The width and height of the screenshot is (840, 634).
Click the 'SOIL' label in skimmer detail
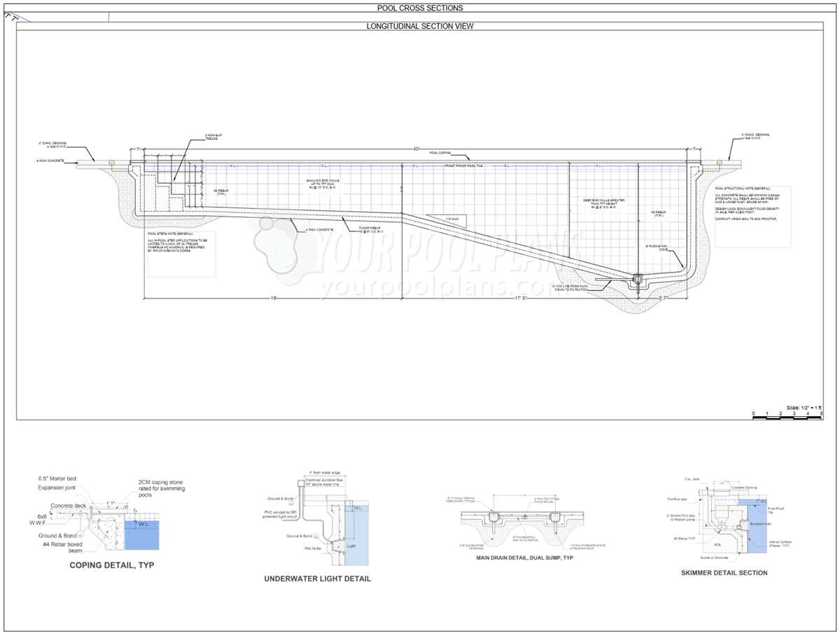point(717,545)
